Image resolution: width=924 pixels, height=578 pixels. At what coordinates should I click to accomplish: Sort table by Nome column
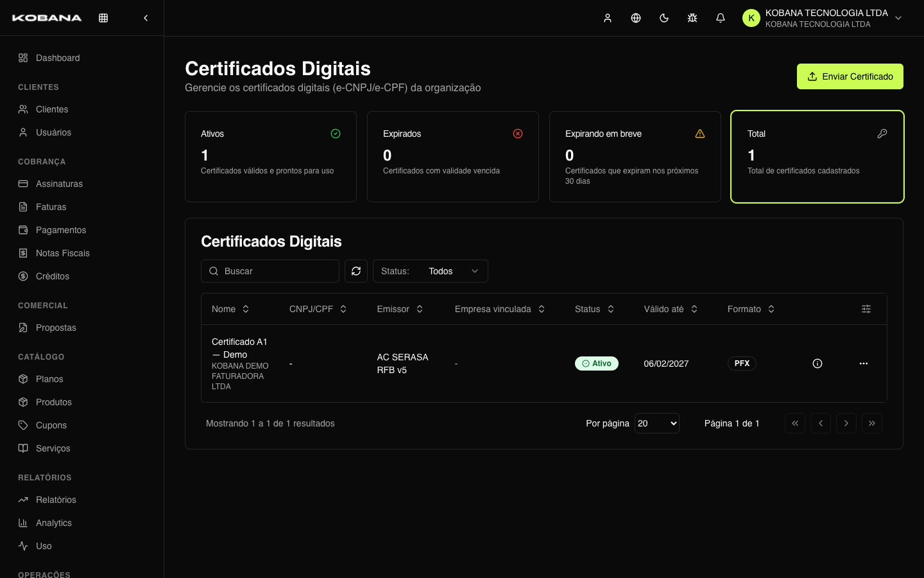coord(230,309)
